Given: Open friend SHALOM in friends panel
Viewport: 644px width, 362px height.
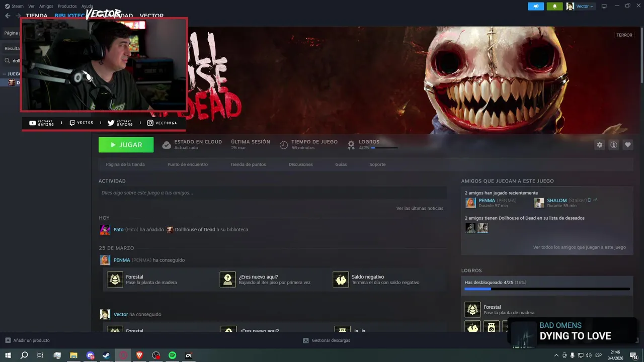Looking at the screenshot, I should point(556,200).
